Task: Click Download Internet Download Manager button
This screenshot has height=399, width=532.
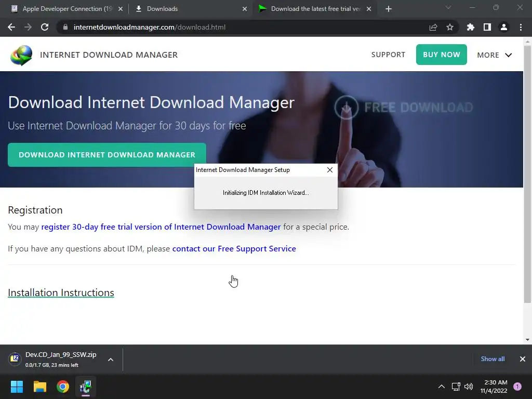Action: (107, 155)
